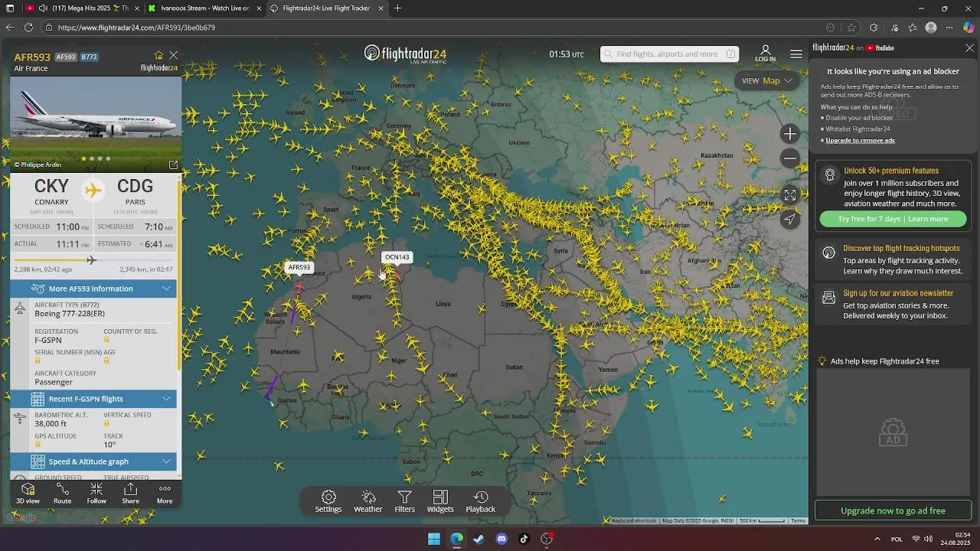Follow the selected aircraft
980x551 pixels.
click(x=96, y=494)
